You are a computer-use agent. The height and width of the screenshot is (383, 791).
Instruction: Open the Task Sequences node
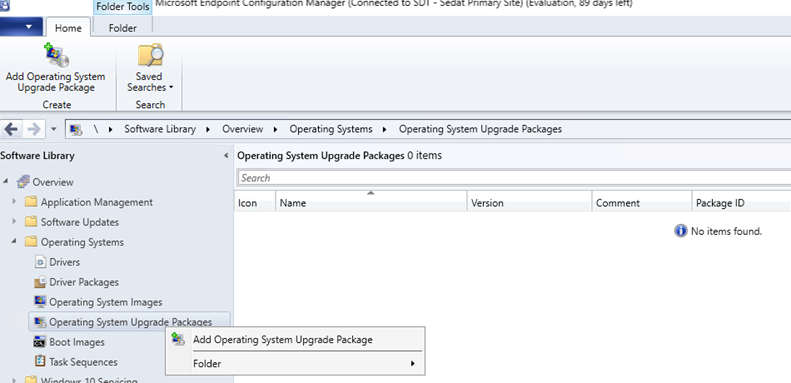(x=83, y=362)
